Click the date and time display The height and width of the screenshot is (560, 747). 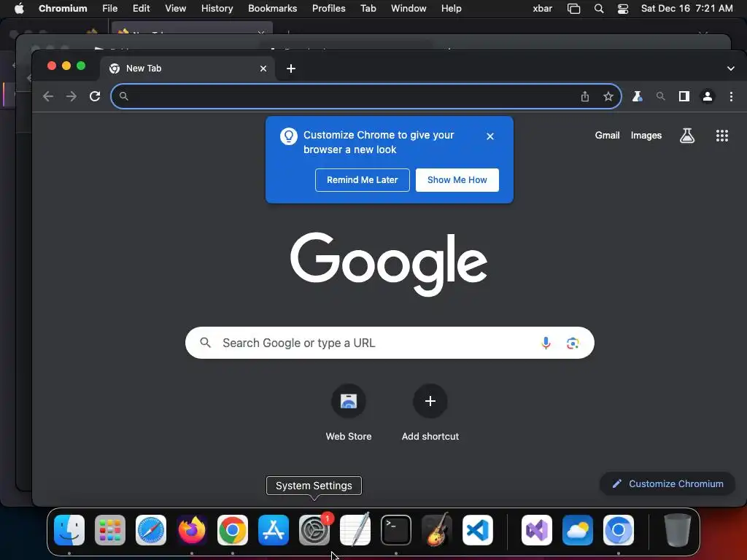point(687,9)
